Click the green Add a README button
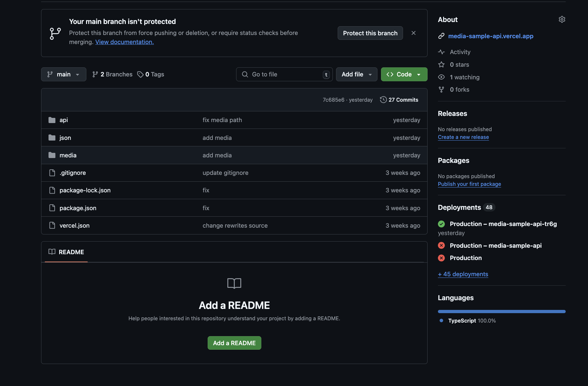This screenshot has width=588, height=386. point(234,343)
